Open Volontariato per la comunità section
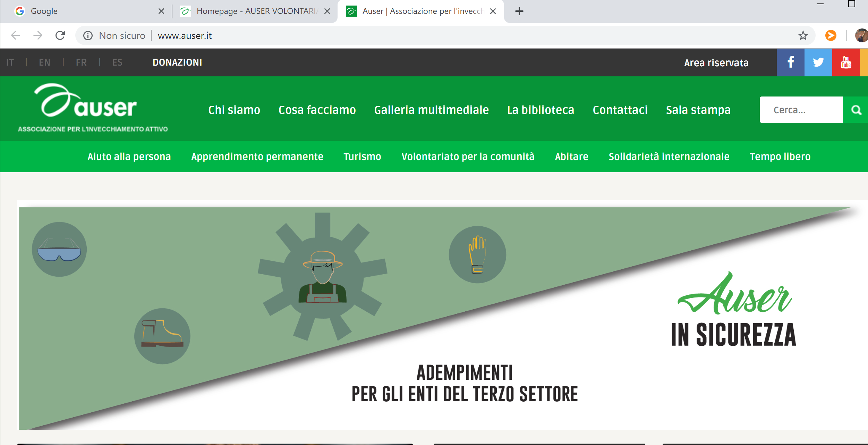 coord(468,157)
